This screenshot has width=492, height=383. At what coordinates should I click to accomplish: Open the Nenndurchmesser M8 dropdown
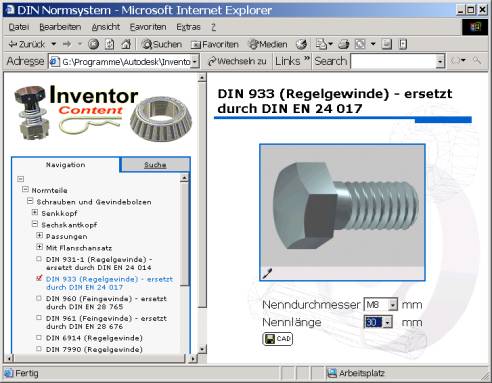(x=381, y=304)
